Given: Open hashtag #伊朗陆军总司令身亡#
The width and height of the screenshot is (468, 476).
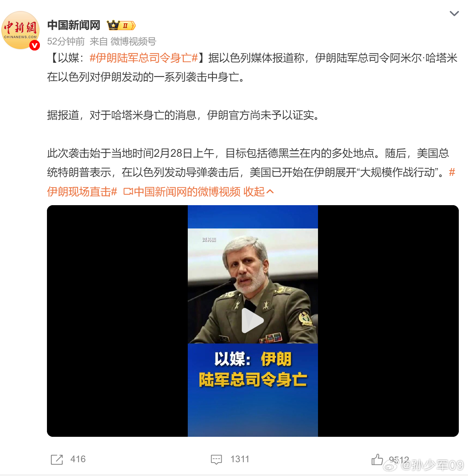Looking at the screenshot, I should pos(144,58).
